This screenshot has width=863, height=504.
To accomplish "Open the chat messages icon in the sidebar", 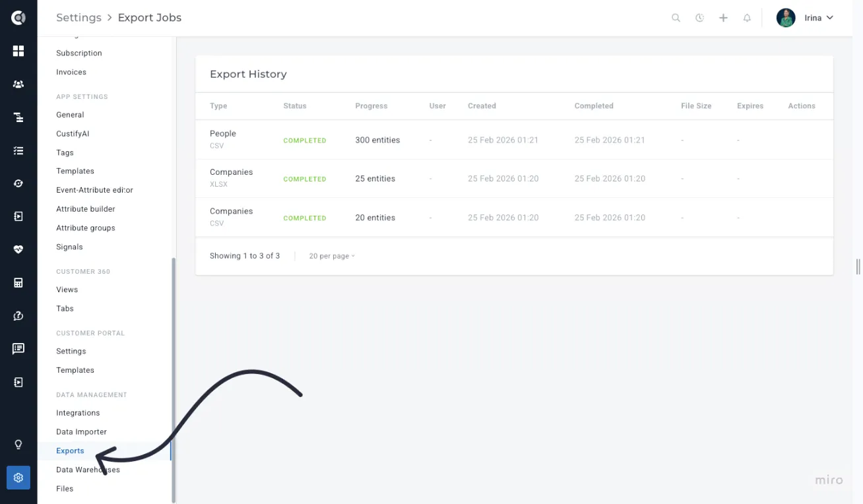I will coord(18,348).
